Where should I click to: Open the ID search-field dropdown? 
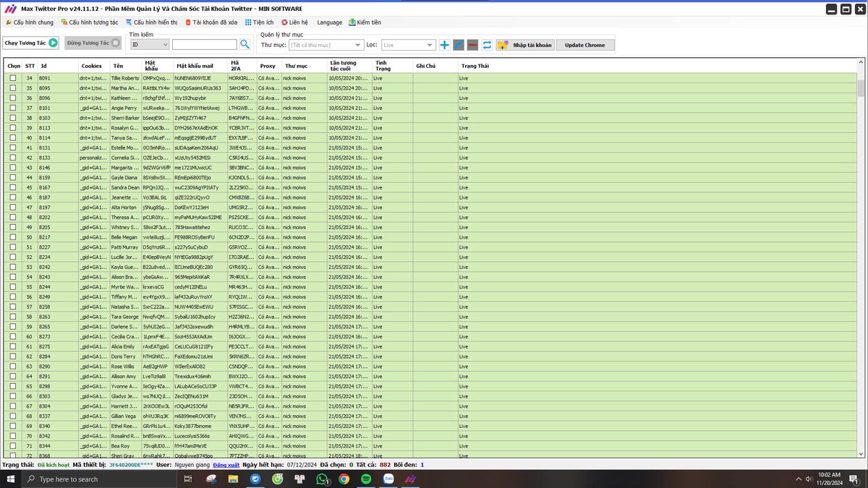point(149,45)
